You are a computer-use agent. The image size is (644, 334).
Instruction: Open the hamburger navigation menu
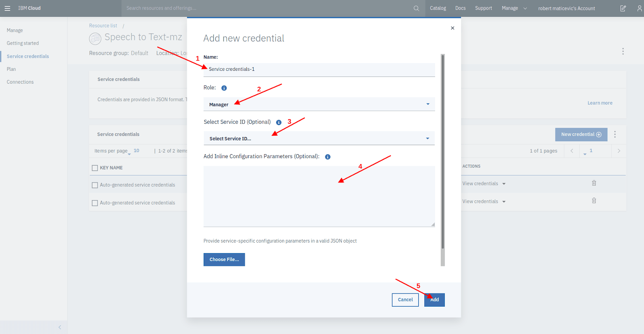coord(7,8)
